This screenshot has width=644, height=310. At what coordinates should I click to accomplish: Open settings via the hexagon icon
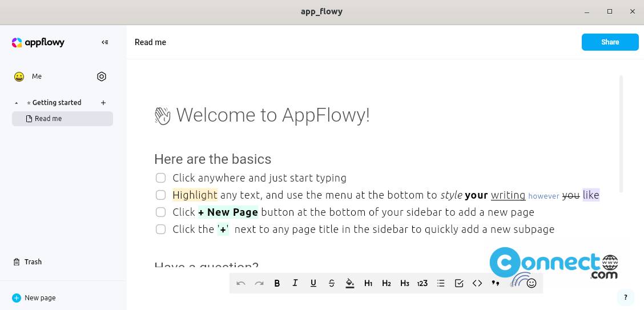tap(102, 77)
